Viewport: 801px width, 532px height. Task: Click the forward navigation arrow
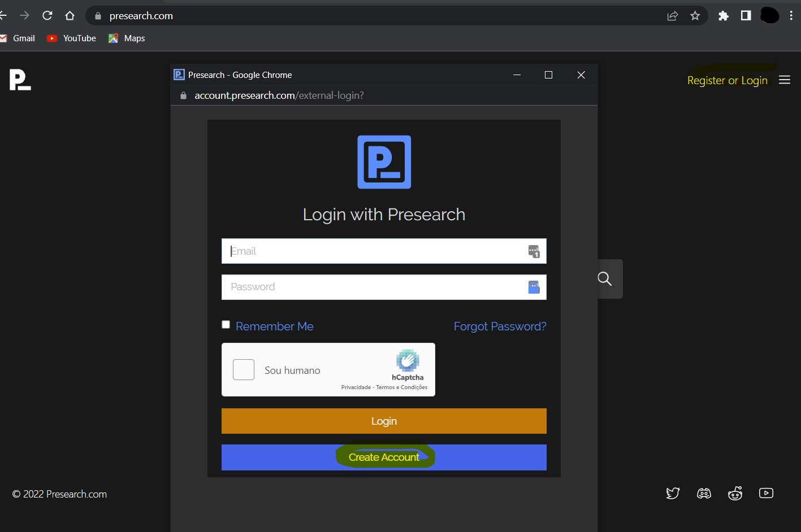[x=24, y=16]
